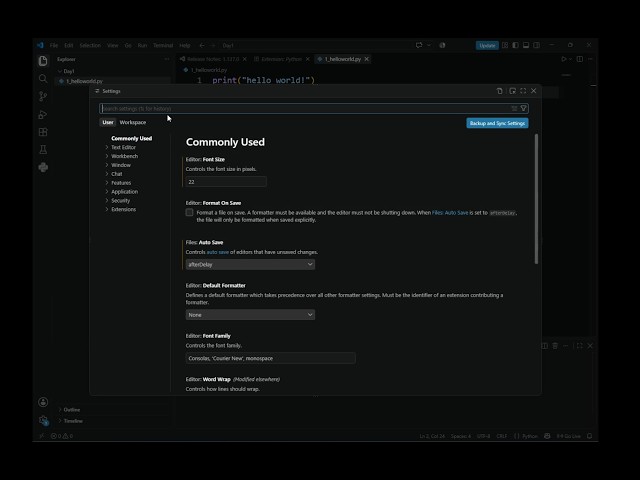Click Ln 2, Col 24 in status bar
The image size is (640, 480).
click(432, 436)
